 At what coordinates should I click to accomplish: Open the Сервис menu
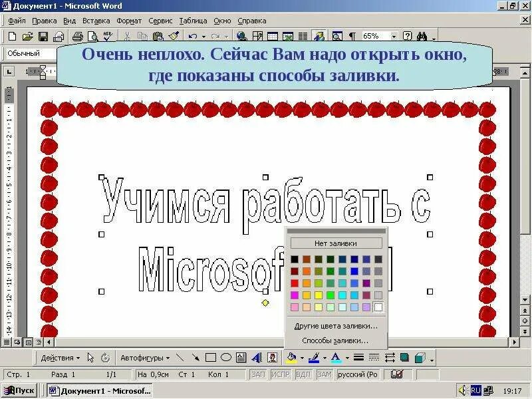pos(160,21)
